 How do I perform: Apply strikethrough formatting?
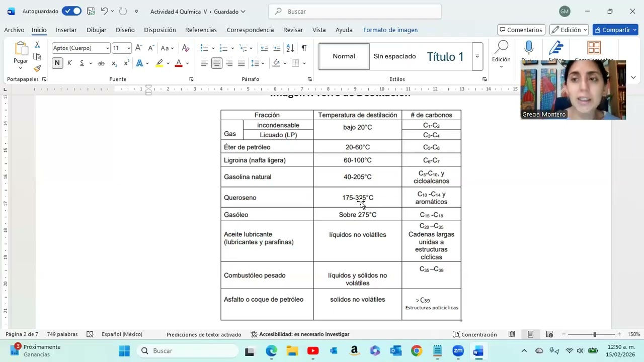click(101, 63)
